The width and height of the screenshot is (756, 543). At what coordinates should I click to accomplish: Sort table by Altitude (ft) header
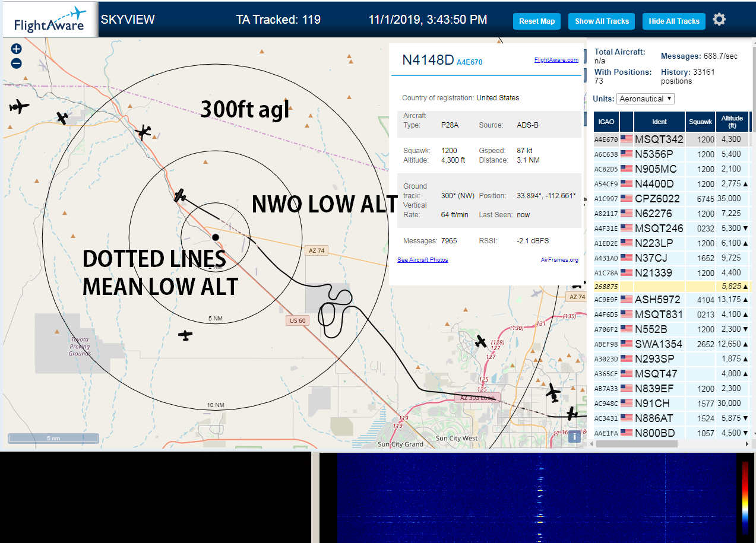732,122
